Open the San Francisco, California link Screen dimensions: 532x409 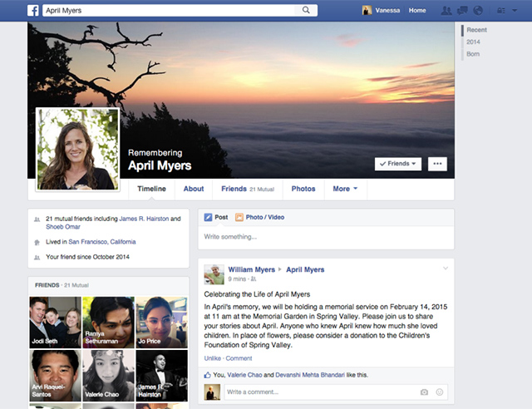(103, 242)
